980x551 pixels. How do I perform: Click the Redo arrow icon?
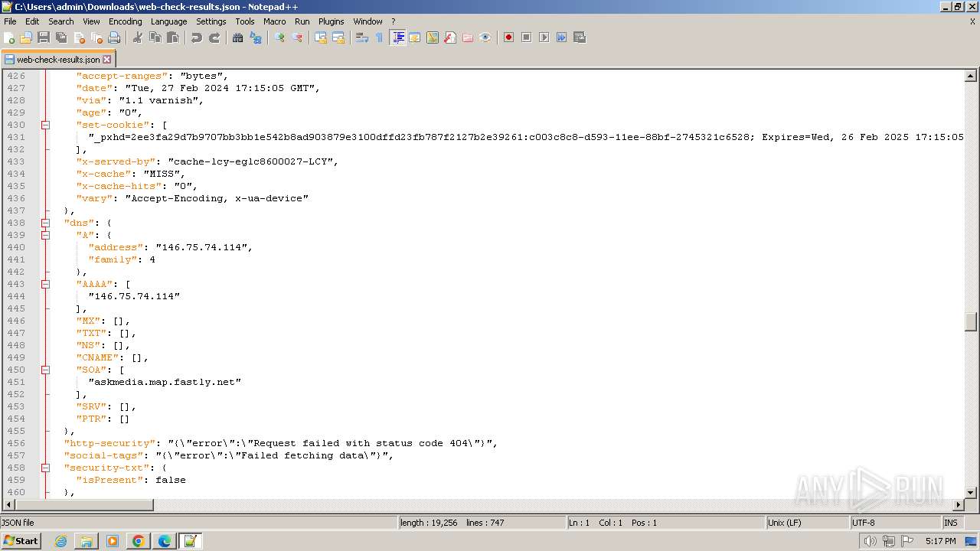(214, 37)
